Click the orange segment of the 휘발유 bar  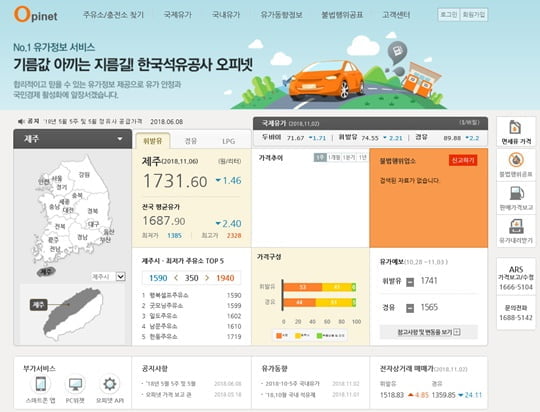pos(303,287)
